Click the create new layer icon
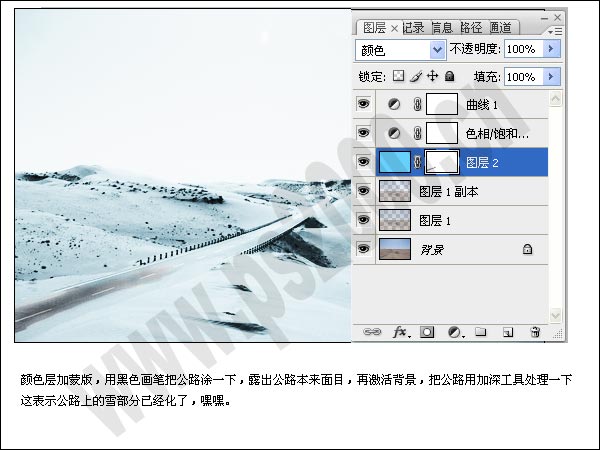Viewport: 600px width, 450px height. [x=508, y=331]
